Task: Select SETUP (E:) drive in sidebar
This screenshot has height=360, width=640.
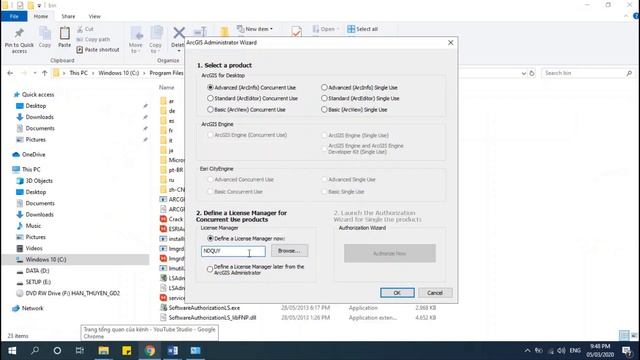Action: coord(38,282)
